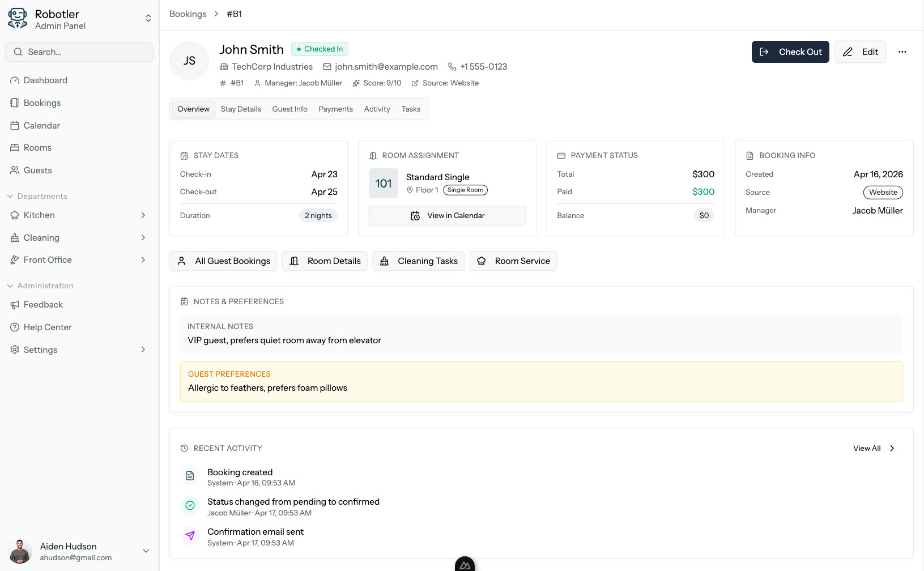Collapse the Departments section
The width and height of the screenshot is (924, 571).
click(x=37, y=196)
